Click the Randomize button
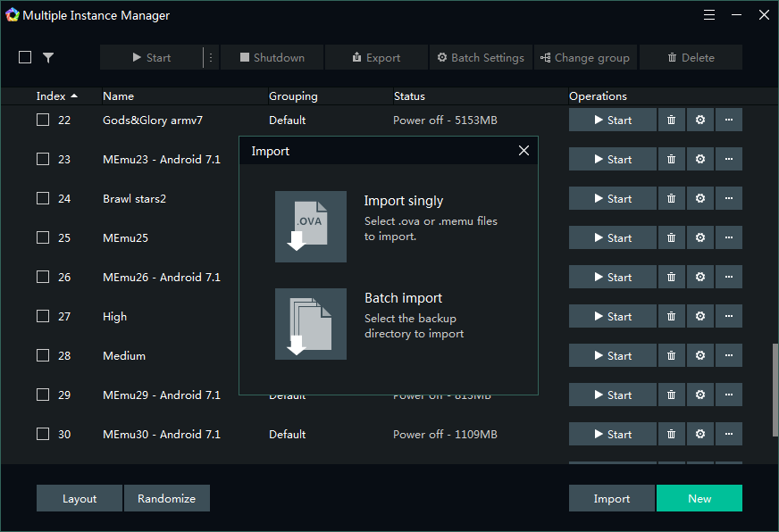This screenshot has width=779, height=532. [166, 499]
